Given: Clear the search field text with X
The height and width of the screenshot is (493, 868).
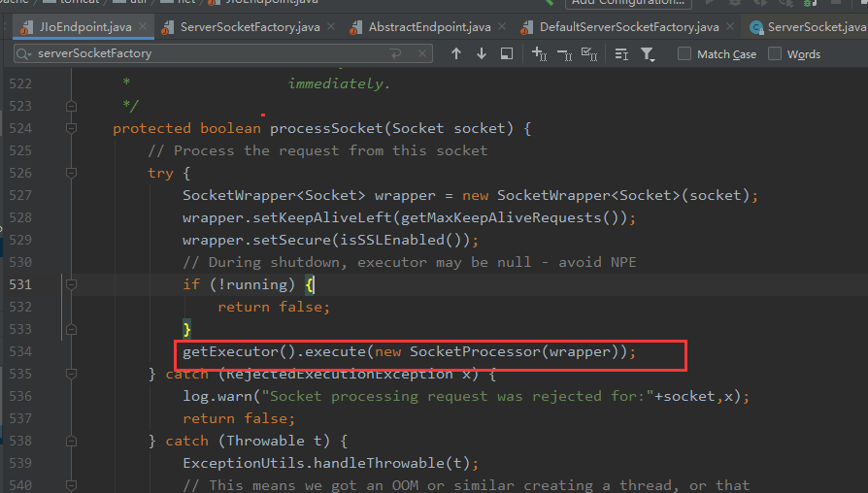Looking at the screenshot, I should (421, 53).
